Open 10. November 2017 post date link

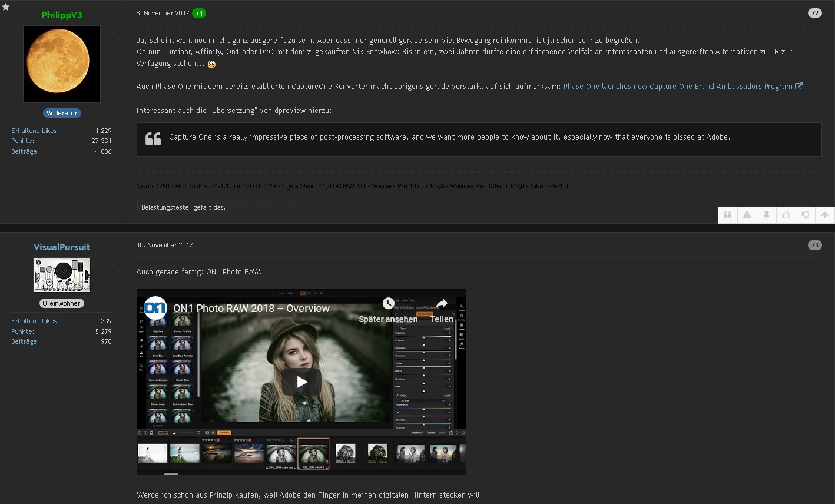[165, 245]
